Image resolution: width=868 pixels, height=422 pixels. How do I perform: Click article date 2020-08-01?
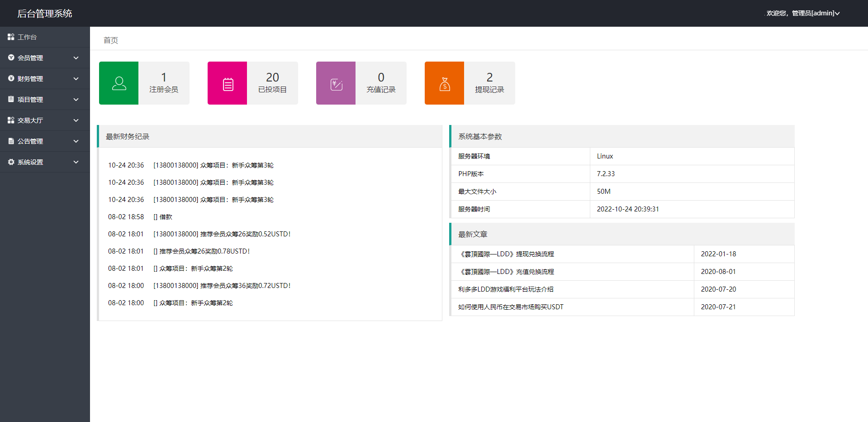718,272
